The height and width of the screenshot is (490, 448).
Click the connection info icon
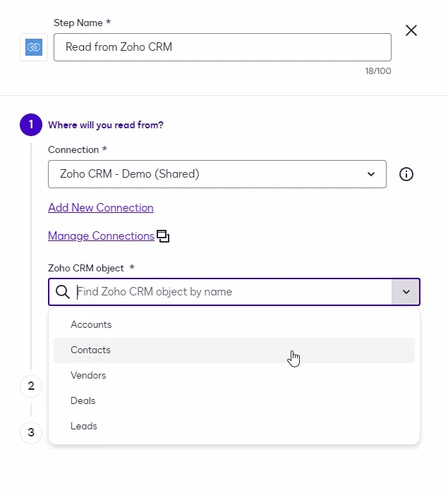[406, 174]
